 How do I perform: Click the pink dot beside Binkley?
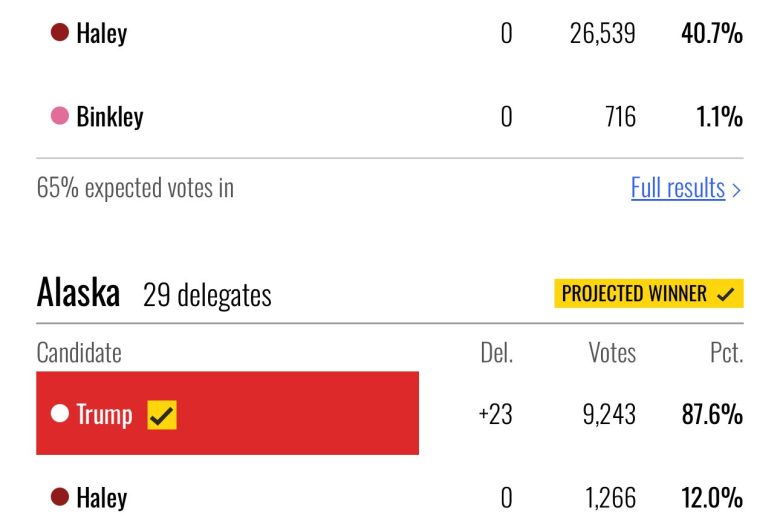pos(59,117)
